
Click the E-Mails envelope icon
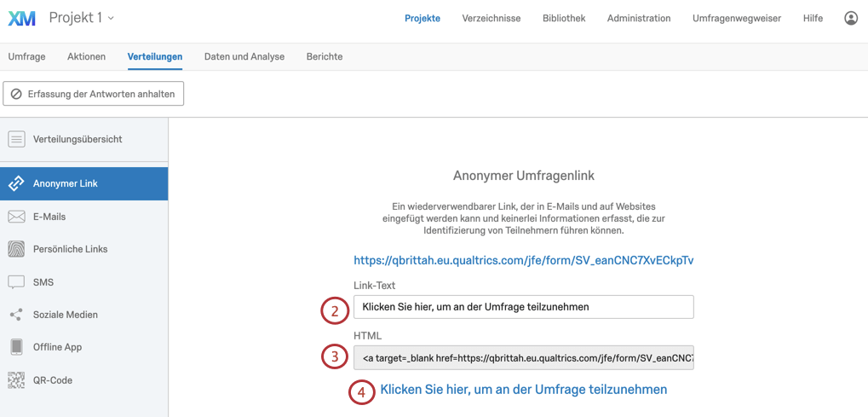16,217
